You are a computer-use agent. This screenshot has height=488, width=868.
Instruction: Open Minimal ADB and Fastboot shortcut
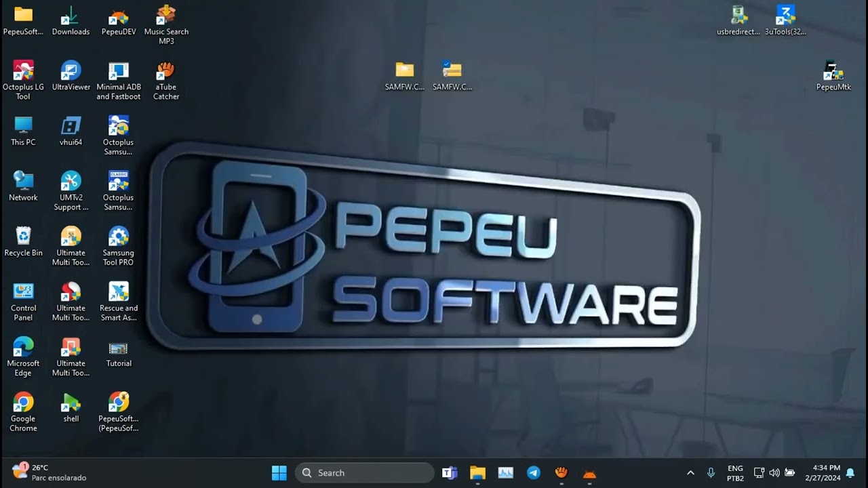(119, 72)
